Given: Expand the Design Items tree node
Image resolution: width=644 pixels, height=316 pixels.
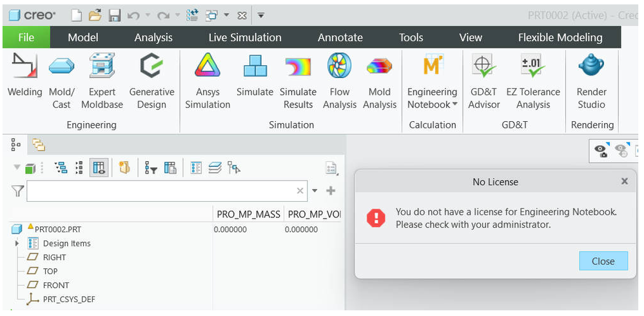Looking at the screenshot, I should click(17, 244).
